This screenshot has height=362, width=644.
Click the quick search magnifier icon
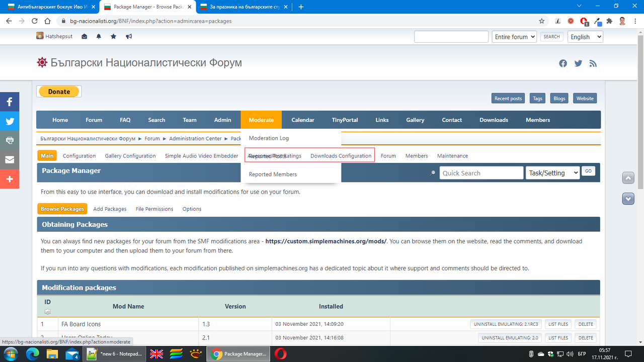coord(433,173)
